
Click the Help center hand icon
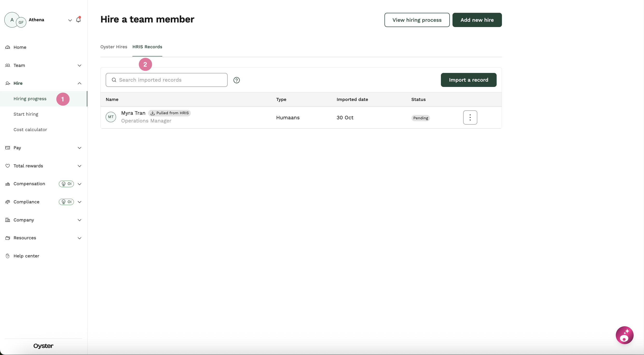coord(8,256)
